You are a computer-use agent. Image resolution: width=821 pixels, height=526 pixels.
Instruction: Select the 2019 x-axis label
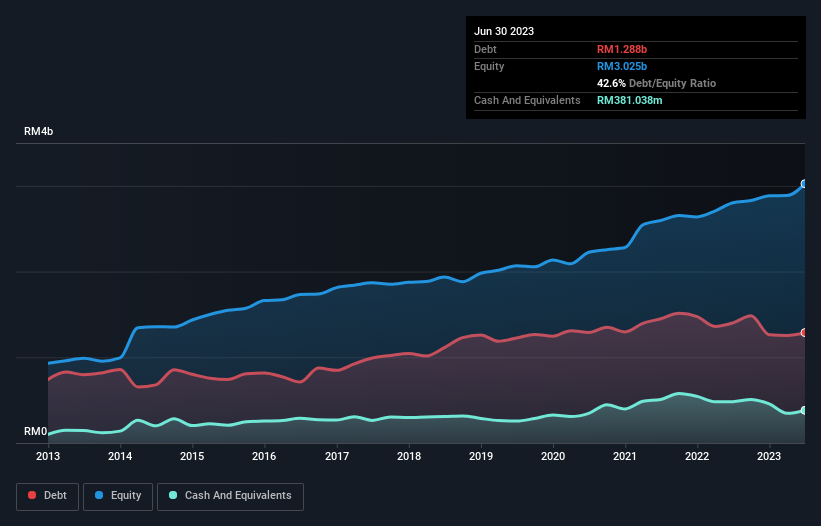click(481, 456)
